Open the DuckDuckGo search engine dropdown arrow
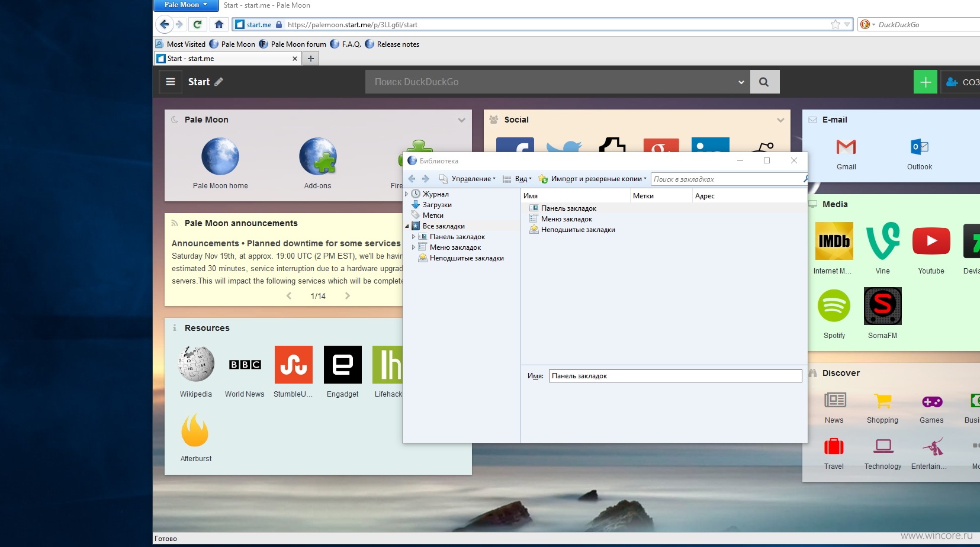 (x=873, y=25)
